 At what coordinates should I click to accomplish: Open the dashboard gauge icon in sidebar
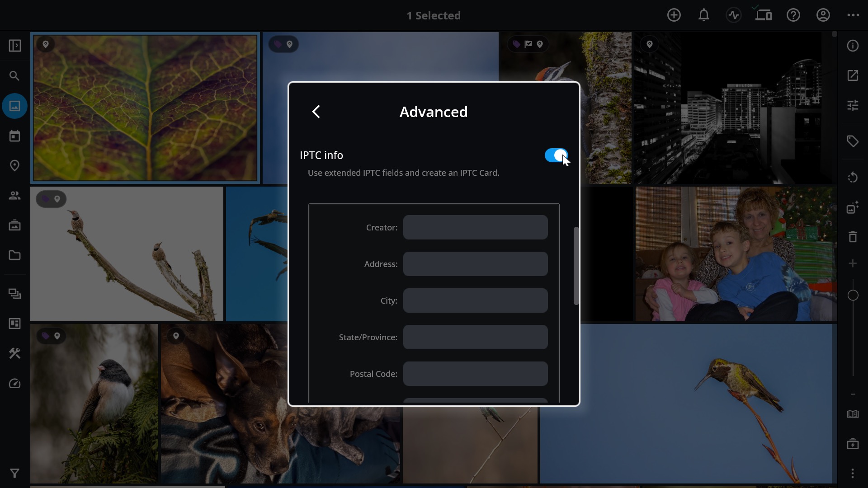pos(15,384)
